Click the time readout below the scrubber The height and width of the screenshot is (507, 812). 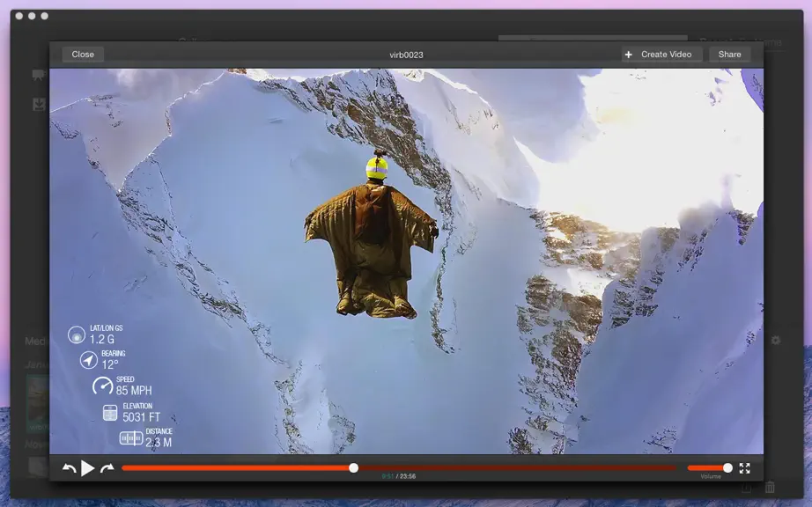point(398,476)
